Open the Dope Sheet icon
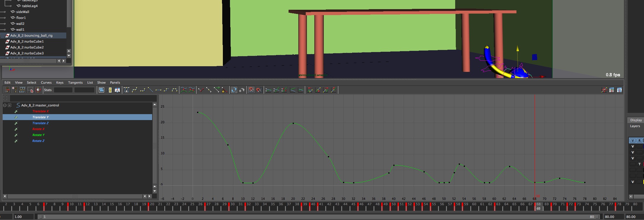The height and width of the screenshot is (220, 644). pos(612,90)
